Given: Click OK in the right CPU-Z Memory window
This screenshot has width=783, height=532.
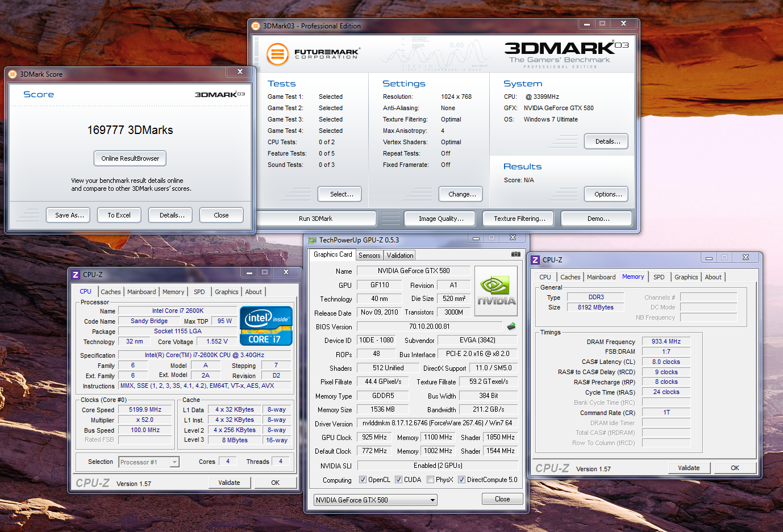Looking at the screenshot, I should click(x=735, y=468).
